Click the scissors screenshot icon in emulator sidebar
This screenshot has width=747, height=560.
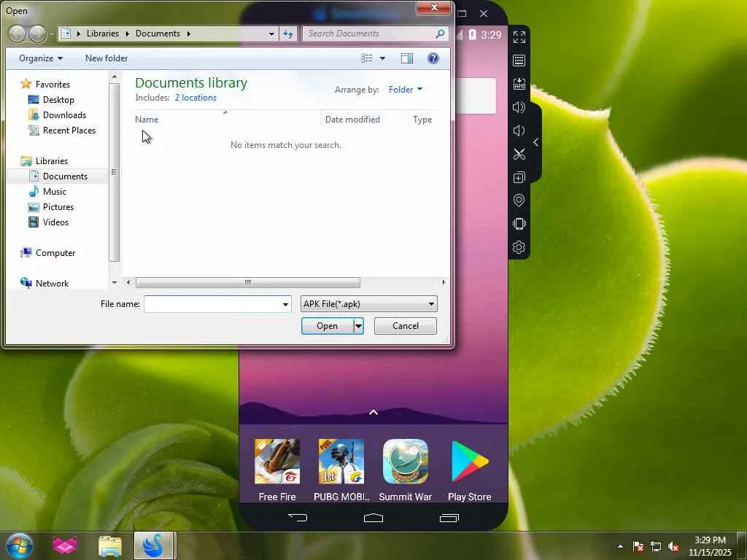pos(519,154)
